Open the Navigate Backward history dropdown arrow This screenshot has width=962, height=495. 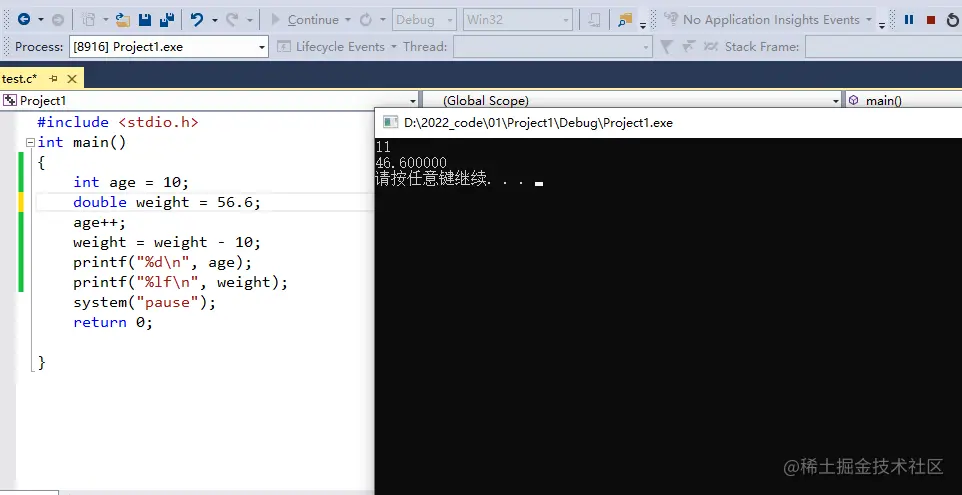(40, 20)
